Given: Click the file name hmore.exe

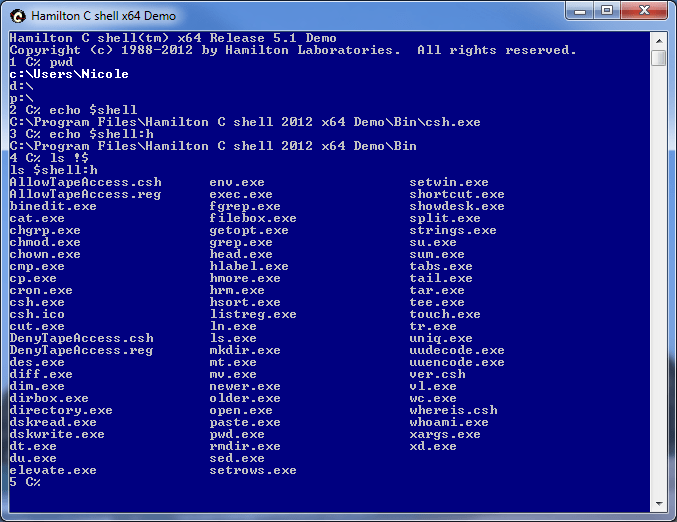Looking at the screenshot, I should [x=245, y=278].
